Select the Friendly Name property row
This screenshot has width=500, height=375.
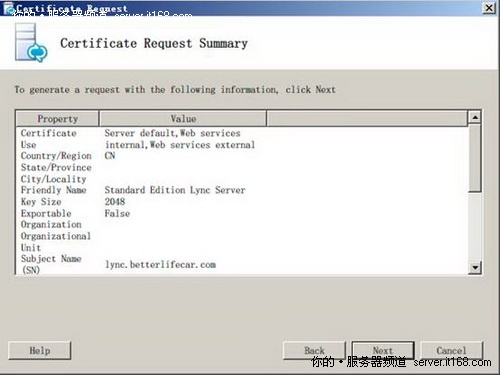pos(241,190)
